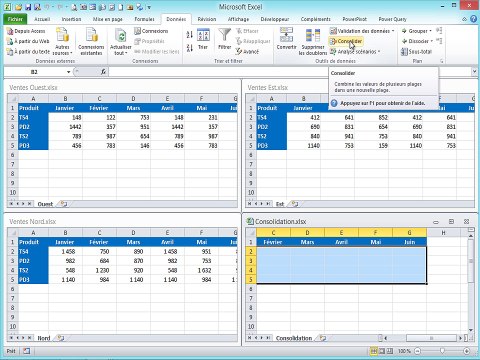
Task: Click Juin header cell in Consolidation.xlsx
Action: point(409,242)
